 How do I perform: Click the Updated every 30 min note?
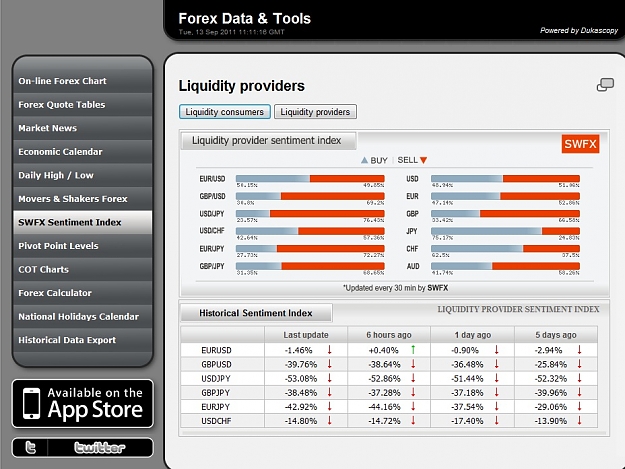tap(395, 288)
